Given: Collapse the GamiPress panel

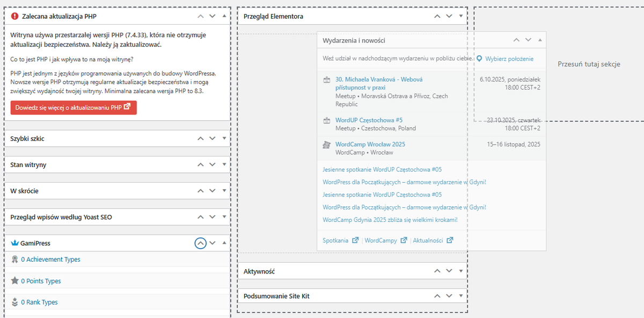Looking at the screenshot, I should [224, 243].
